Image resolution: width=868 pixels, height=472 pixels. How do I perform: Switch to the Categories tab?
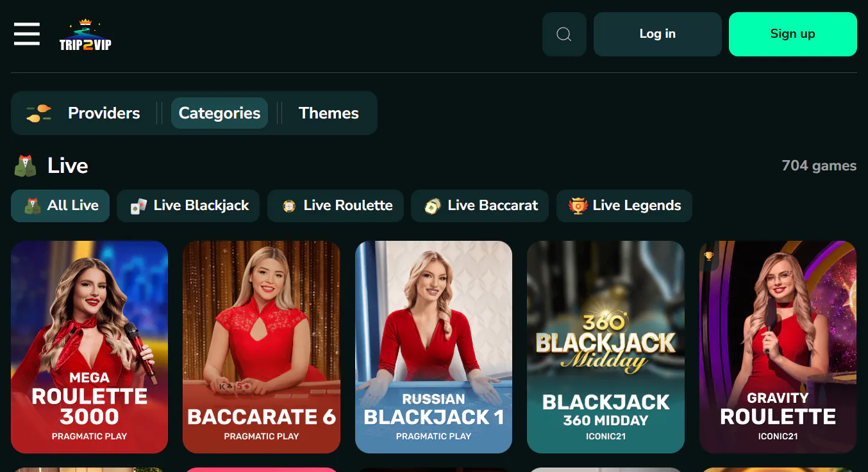pyautogui.click(x=219, y=113)
